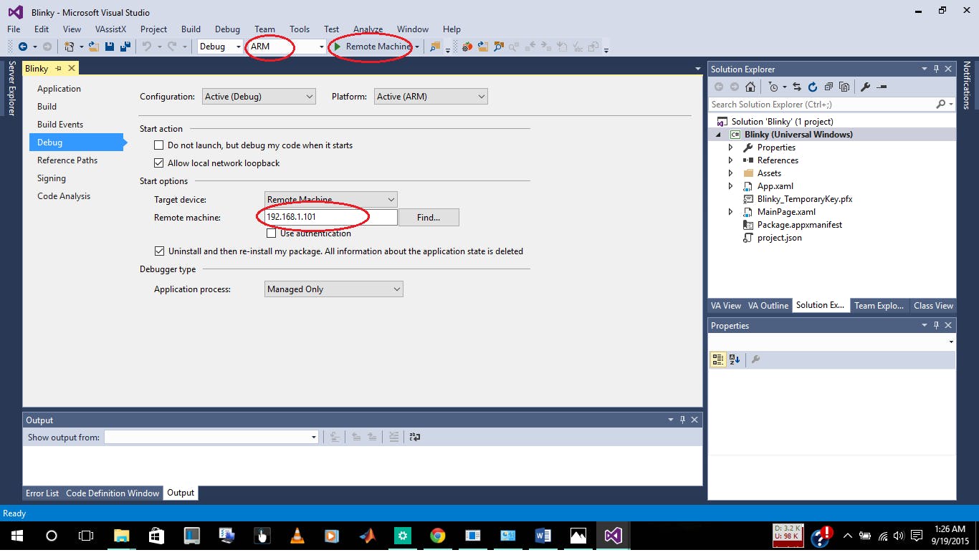Click the Save toolbar icon

pos(109,47)
